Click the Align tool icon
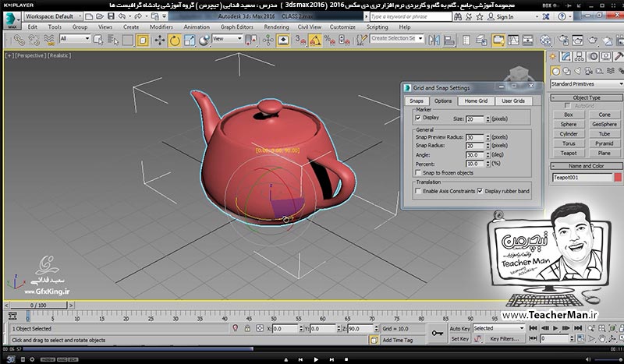 (x=449, y=41)
